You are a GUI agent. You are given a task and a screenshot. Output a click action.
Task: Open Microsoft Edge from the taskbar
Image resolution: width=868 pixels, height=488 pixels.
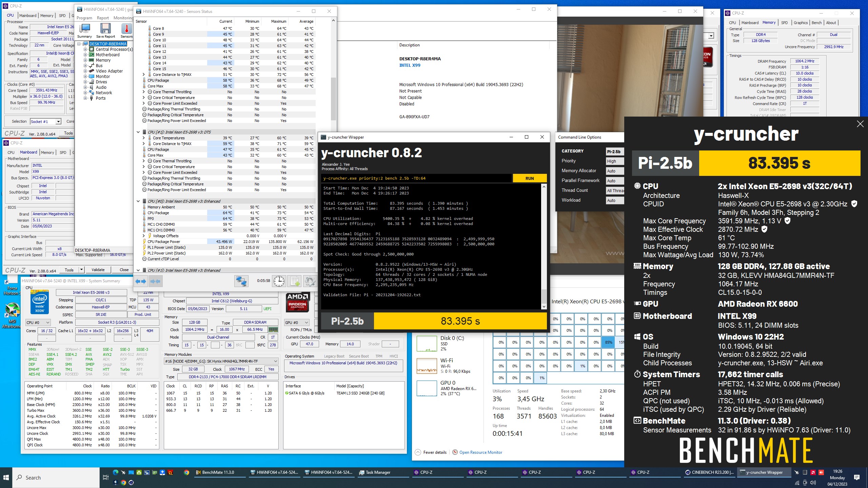[116, 472]
